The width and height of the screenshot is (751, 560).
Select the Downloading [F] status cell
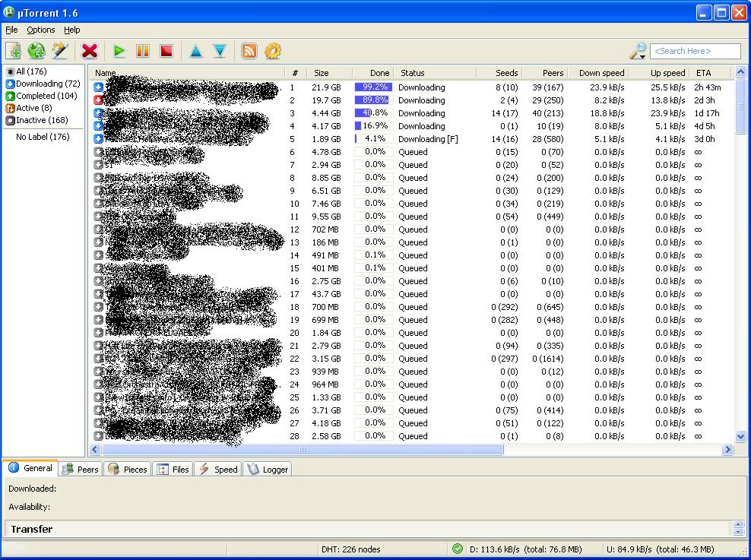(x=428, y=139)
